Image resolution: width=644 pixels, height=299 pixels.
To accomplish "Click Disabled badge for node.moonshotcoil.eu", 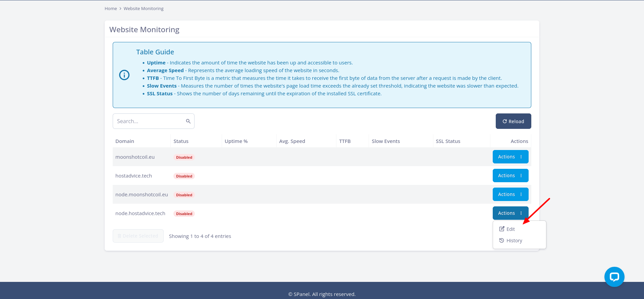I will tap(184, 195).
